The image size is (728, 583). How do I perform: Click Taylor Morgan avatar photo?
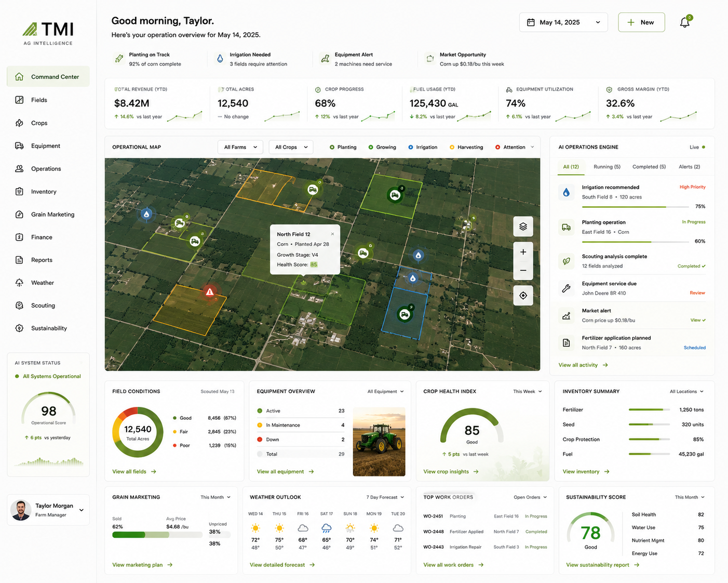[21, 510]
